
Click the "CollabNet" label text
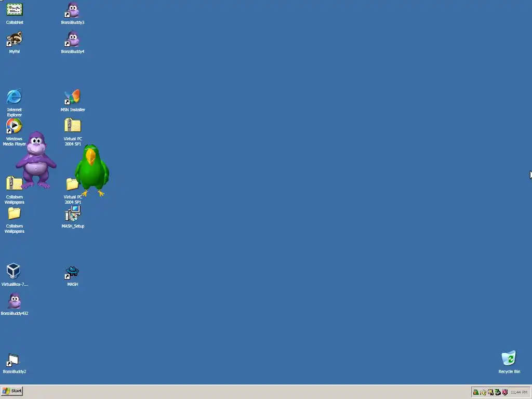click(x=15, y=22)
